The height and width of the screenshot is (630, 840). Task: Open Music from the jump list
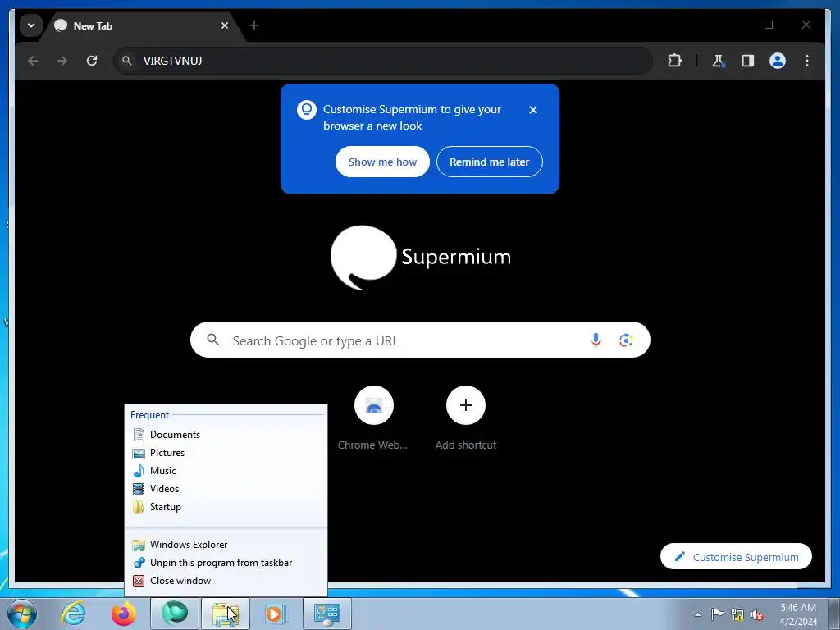(226, 471)
